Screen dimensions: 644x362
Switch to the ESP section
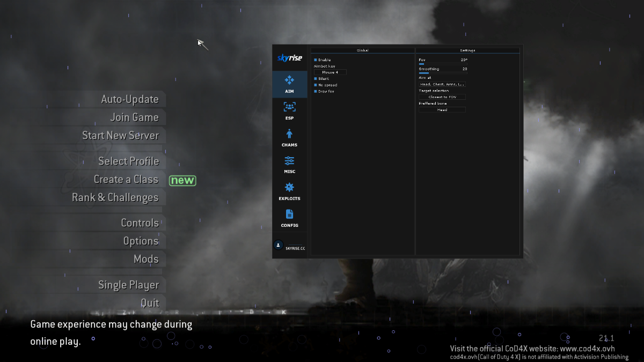pyautogui.click(x=289, y=111)
